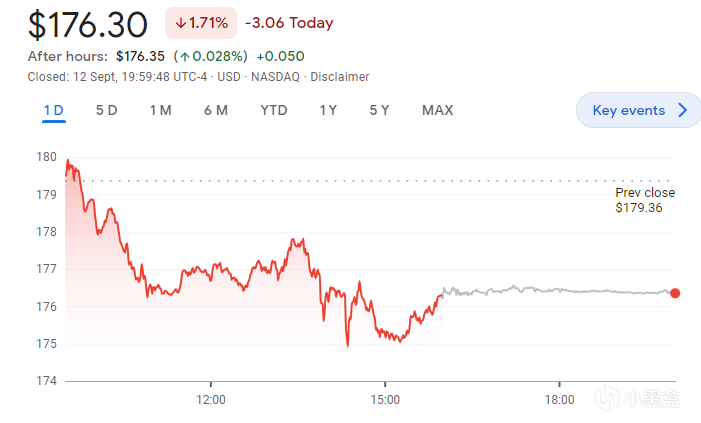Expand Key events using the chevron arrow
701x423 pixels.
pos(684,110)
